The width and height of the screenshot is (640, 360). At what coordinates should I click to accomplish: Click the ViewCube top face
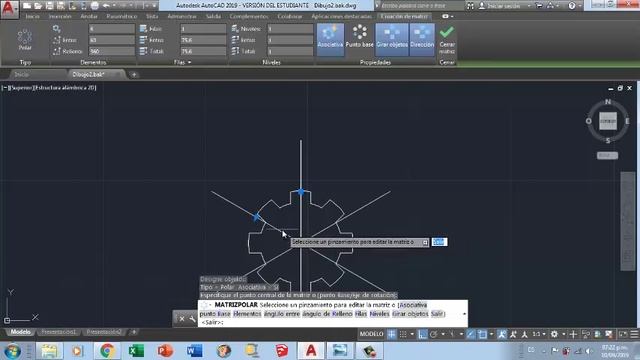pos(608,121)
